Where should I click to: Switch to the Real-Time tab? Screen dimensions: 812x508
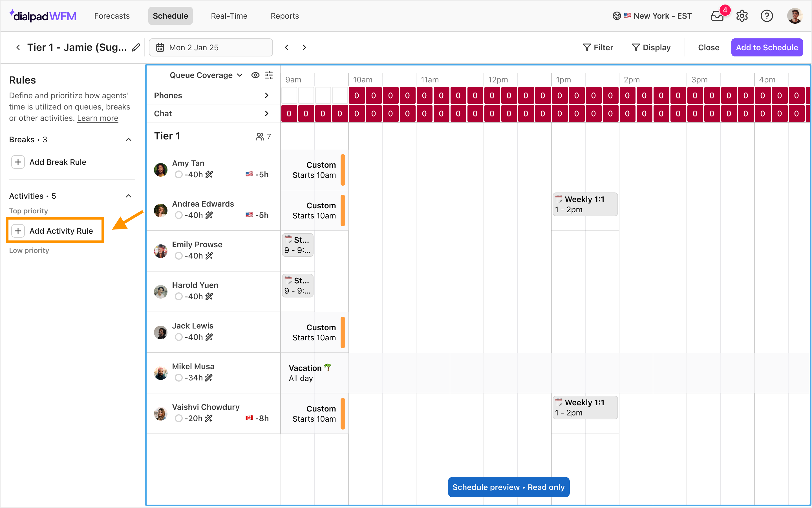click(229, 16)
